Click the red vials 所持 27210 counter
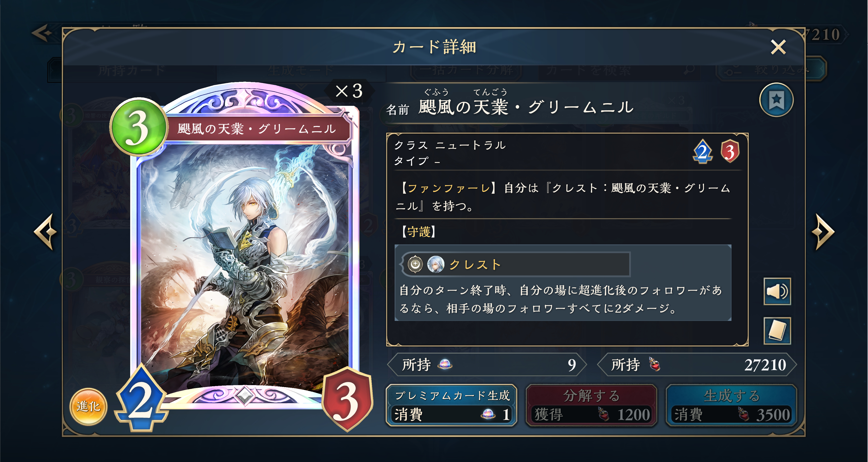The width and height of the screenshot is (868, 462). [697, 365]
